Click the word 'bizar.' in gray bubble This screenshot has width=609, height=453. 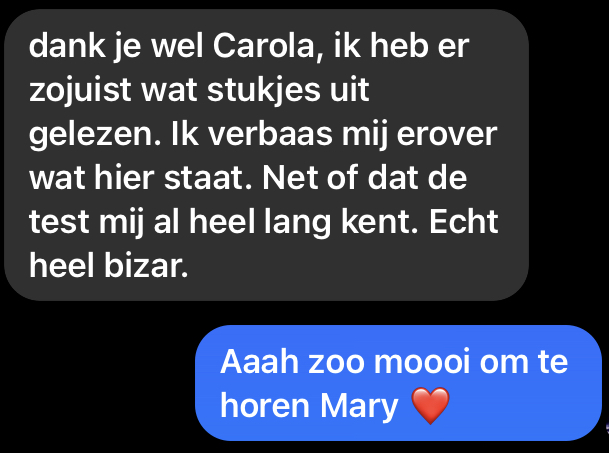click(146, 266)
